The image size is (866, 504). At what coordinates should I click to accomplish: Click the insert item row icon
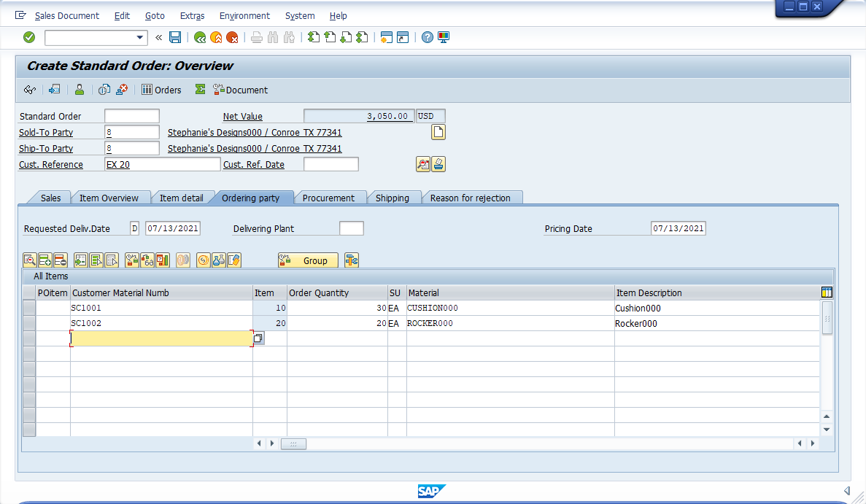(x=45, y=260)
